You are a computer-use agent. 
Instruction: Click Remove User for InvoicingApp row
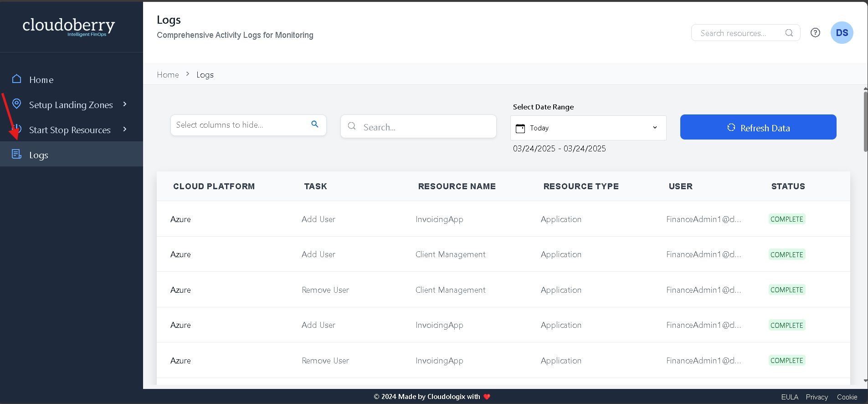pos(325,361)
